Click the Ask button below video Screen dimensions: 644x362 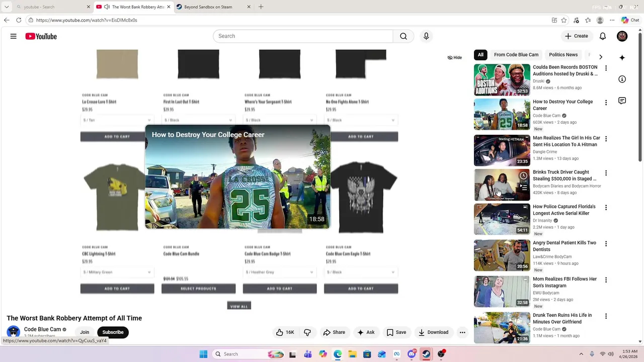(366, 332)
